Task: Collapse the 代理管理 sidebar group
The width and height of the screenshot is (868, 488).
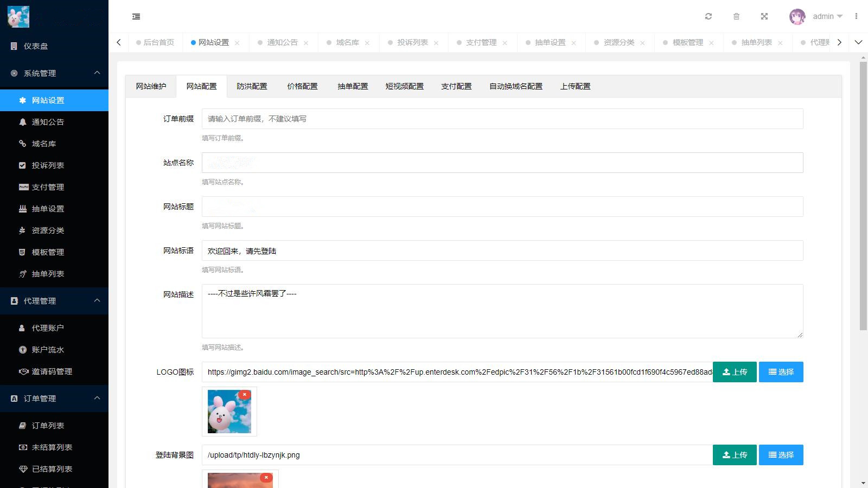Action: [54, 301]
